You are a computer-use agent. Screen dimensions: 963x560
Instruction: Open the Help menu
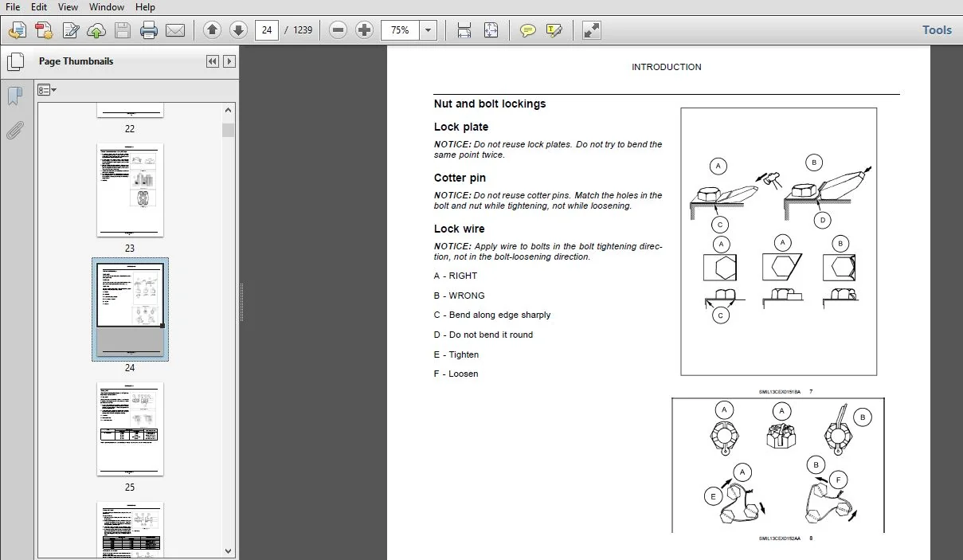[145, 7]
